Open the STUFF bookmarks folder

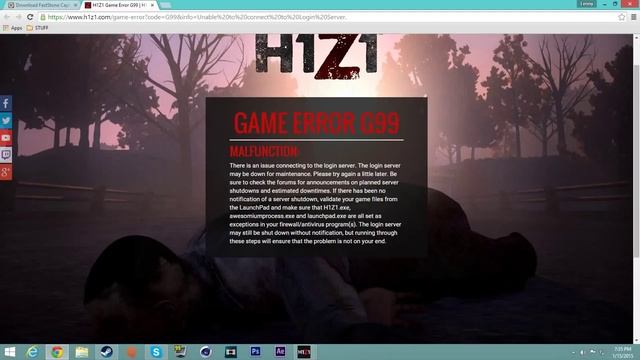(38, 28)
